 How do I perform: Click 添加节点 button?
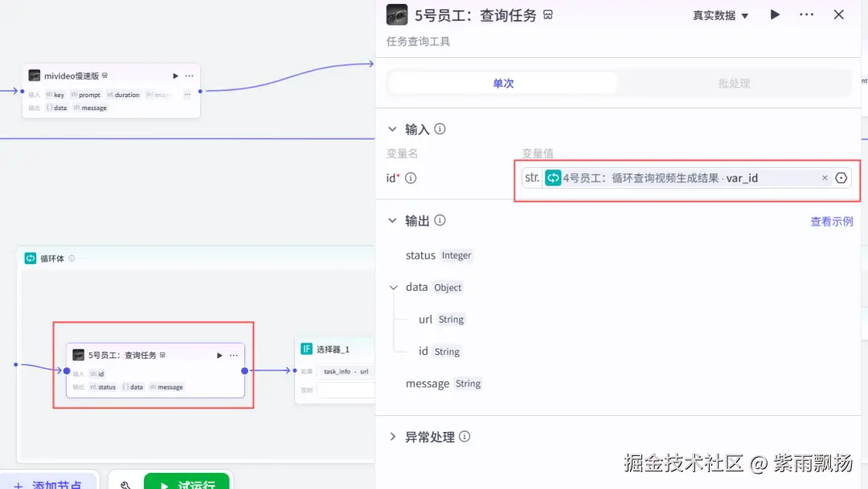pos(49,481)
